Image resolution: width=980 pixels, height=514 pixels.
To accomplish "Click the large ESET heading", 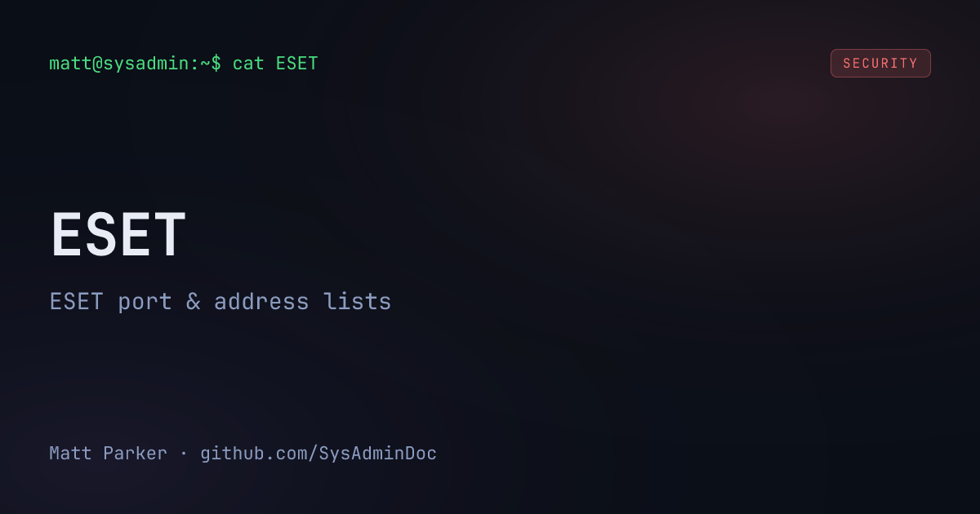I will [119, 236].
